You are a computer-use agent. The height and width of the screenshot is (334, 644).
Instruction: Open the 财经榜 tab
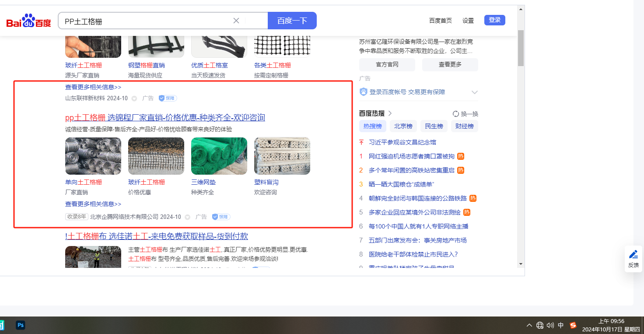[x=465, y=127]
